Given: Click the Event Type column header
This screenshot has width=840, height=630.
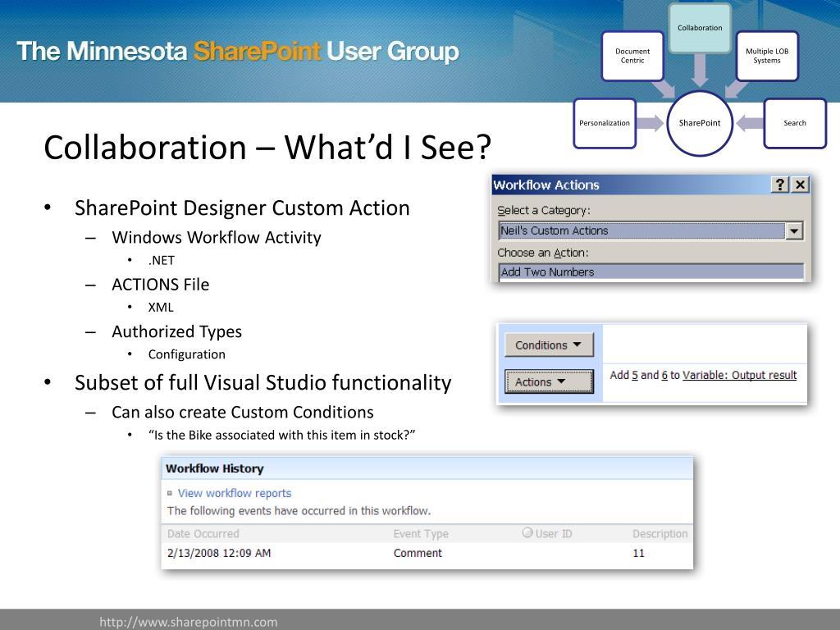Looking at the screenshot, I should [x=421, y=533].
